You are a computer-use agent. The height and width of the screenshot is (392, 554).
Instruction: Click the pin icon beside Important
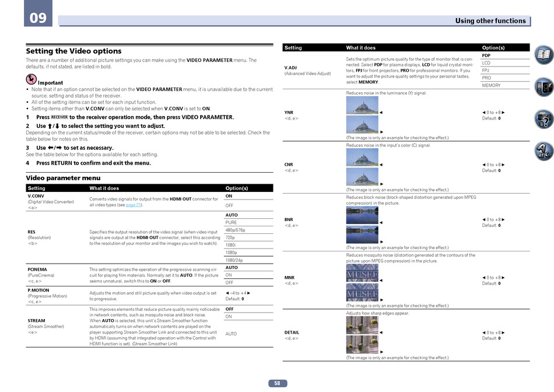[31, 79]
